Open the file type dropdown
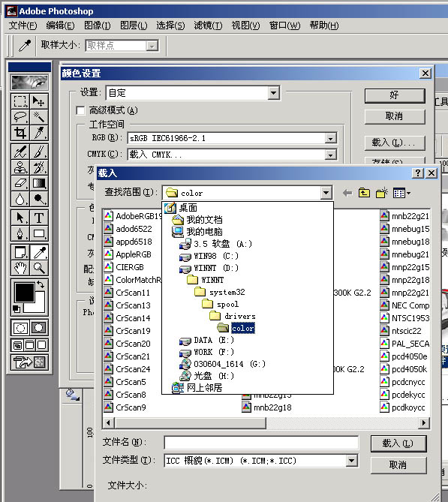448x502 pixels. click(352, 461)
